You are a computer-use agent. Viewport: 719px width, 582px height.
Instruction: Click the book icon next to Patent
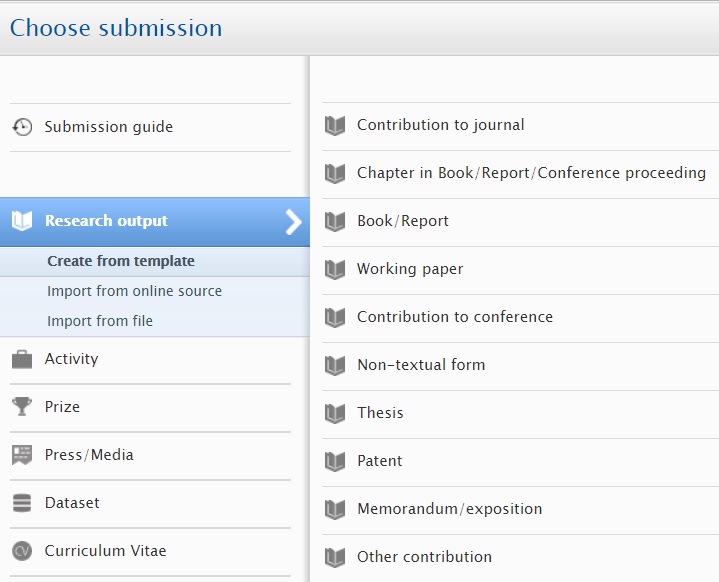[335, 461]
